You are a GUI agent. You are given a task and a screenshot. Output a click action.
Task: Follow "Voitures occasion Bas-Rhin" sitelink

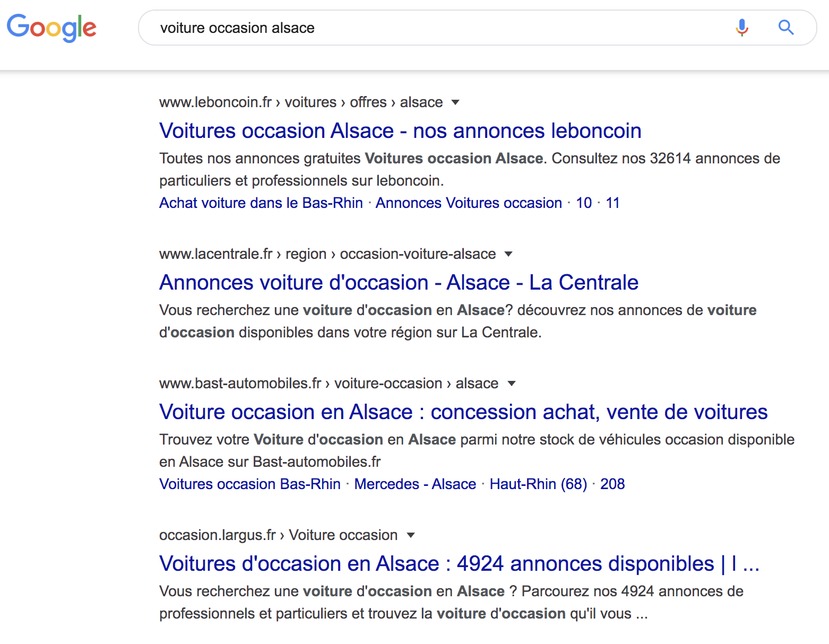pos(249,484)
